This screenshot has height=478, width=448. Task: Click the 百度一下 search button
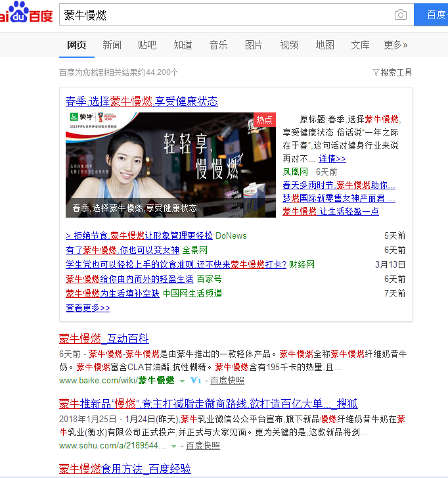[431, 14]
